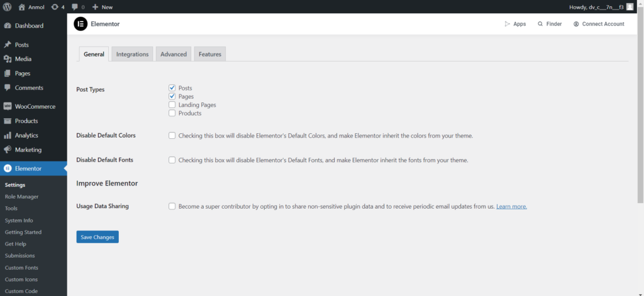
Task: Uncheck the Posts post type checkbox
Action: pyautogui.click(x=172, y=88)
